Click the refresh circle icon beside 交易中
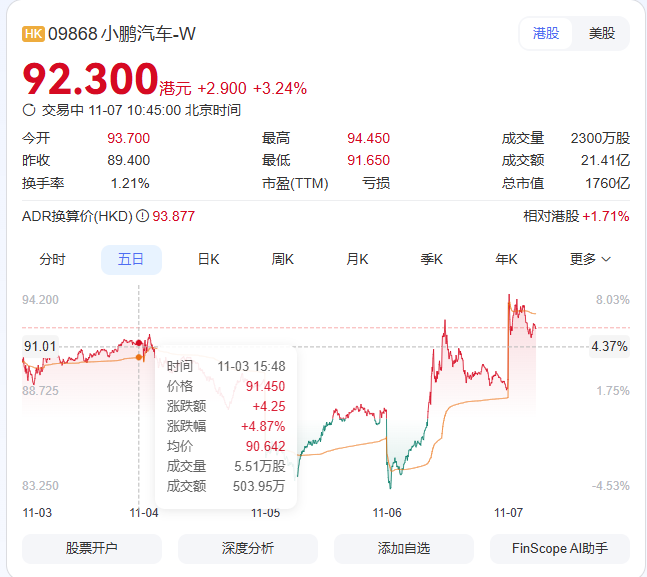Screen dimensions: 647x577 tap(29, 110)
